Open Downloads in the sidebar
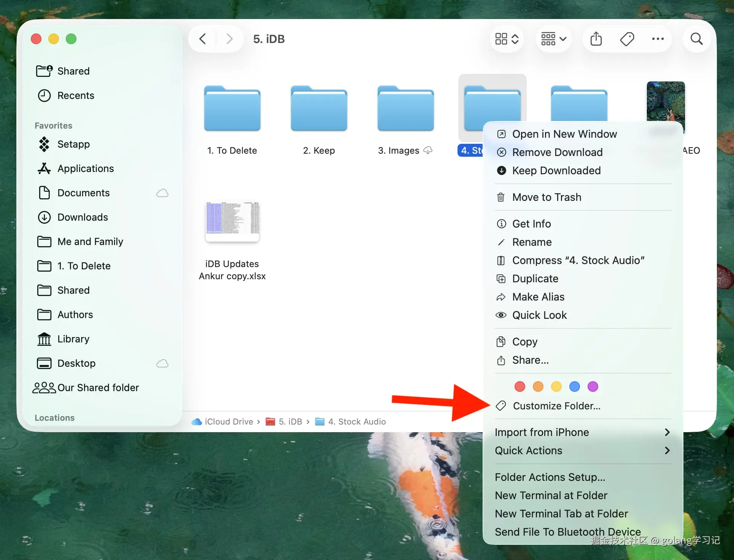 [x=83, y=217]
